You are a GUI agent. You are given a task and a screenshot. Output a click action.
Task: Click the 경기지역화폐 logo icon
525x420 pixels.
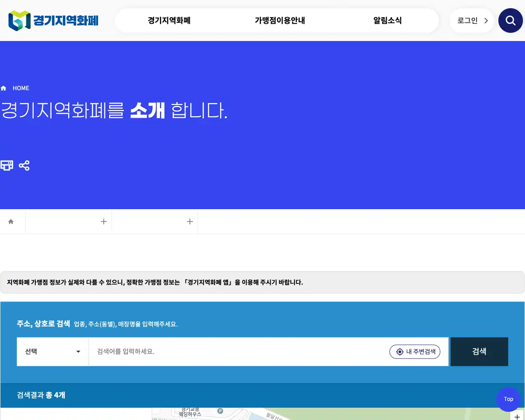pyautogui.click(x=18, y=20)
